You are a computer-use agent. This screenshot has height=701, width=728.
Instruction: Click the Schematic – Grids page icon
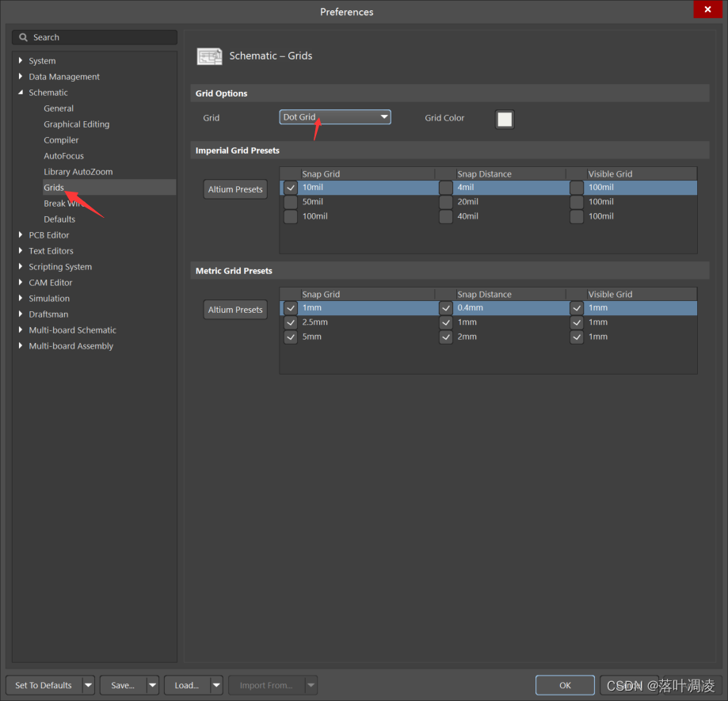tap(209, 56)
